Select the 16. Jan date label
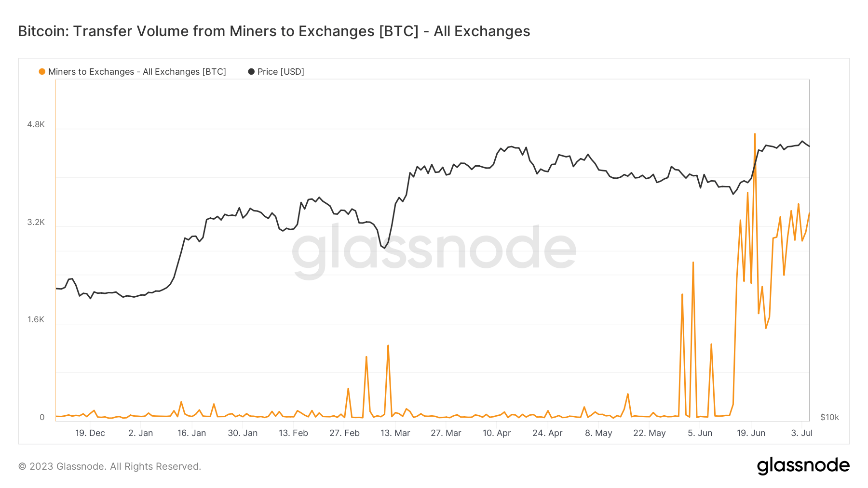Image resolution: width=868 pixels, height=488 pixels. click(x=191, y=433)
